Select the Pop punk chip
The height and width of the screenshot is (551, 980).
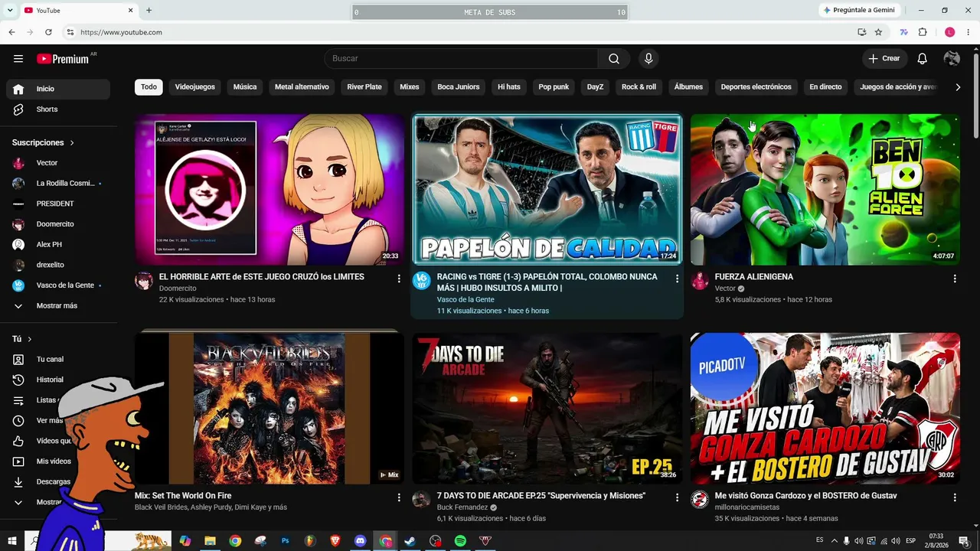coord(554,87)
